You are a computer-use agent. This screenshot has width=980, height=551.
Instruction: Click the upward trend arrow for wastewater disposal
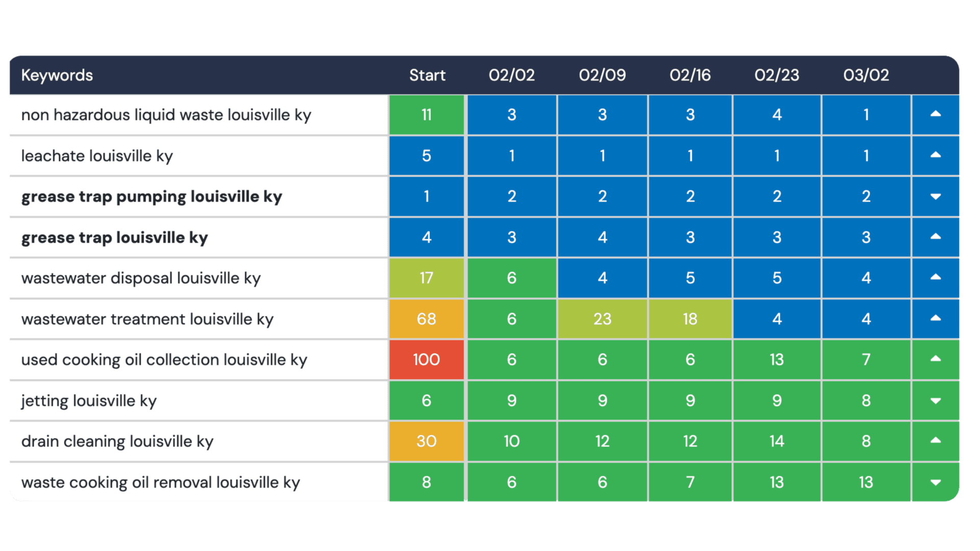click(x=936, y=278)
